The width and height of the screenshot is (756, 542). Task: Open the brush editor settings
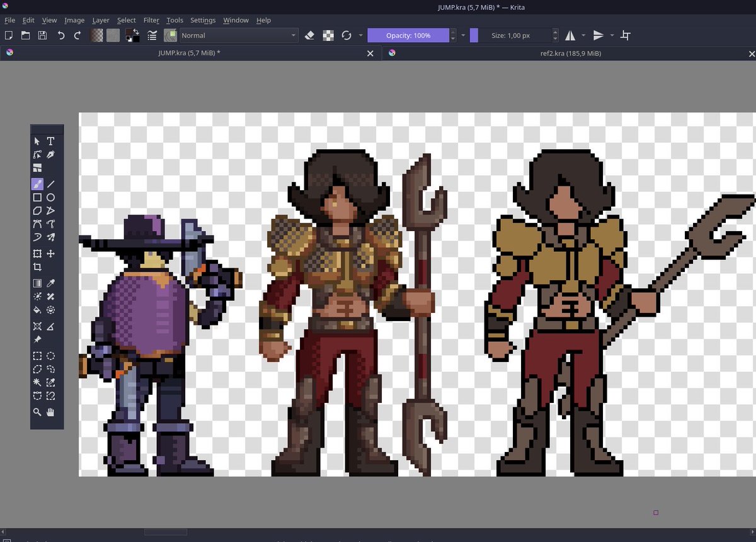point(152,35)
